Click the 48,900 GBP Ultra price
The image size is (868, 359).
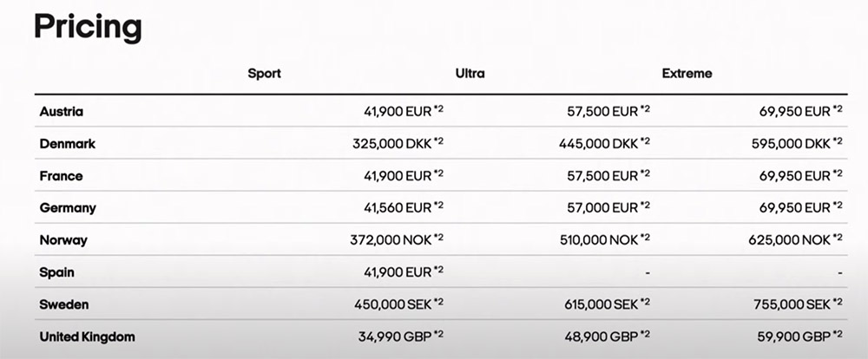coord(602,336)
